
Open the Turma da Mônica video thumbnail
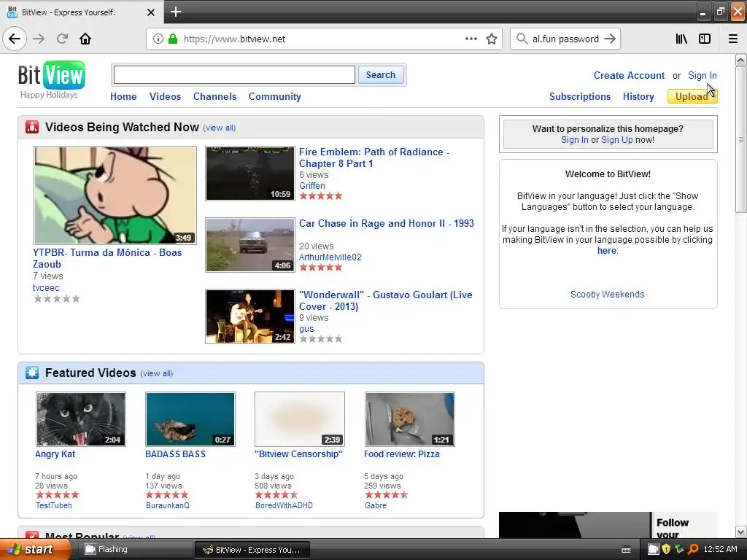pyautogui.click(x=115, y=195)
